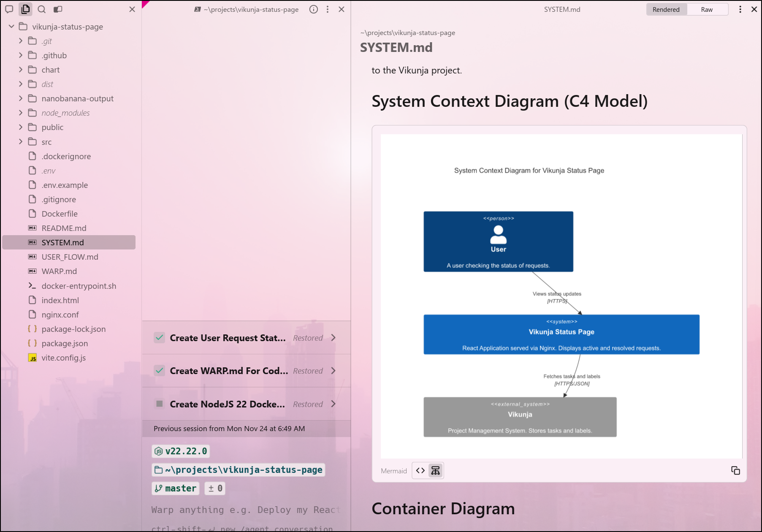Viewport: 762px width, 532px height.
Task: Expand the Create WARP.md For Cod... conversation chevron
Action: [x=334, y=371]
